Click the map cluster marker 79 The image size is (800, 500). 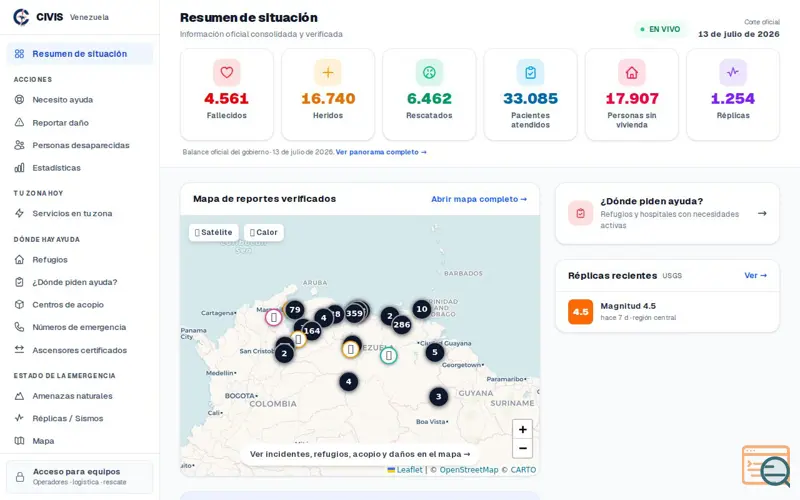pyautogui.click(x=294, y=310)
